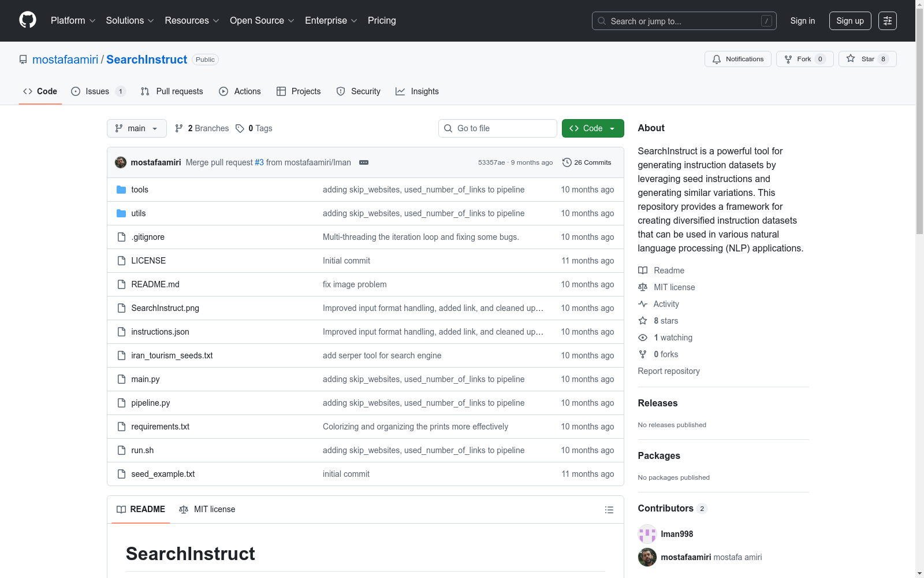Open the pipeline.py file
The image size is (924, 578).
(151, 403)
